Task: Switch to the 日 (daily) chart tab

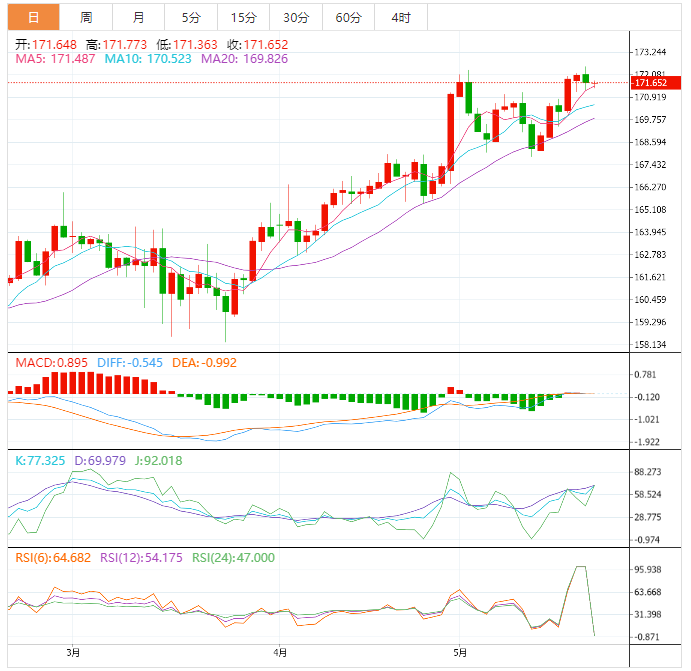Action: (33, 17)
